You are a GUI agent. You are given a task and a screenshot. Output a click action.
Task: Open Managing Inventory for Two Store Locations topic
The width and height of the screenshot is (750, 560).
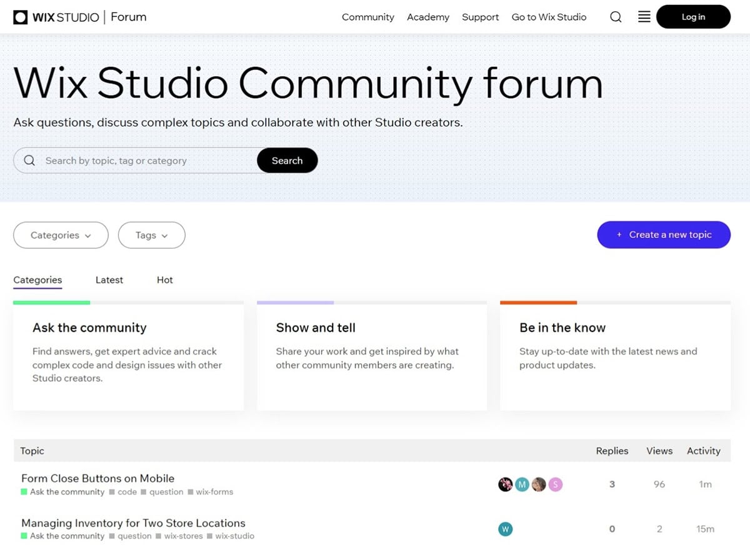click(x=133, y=523)
